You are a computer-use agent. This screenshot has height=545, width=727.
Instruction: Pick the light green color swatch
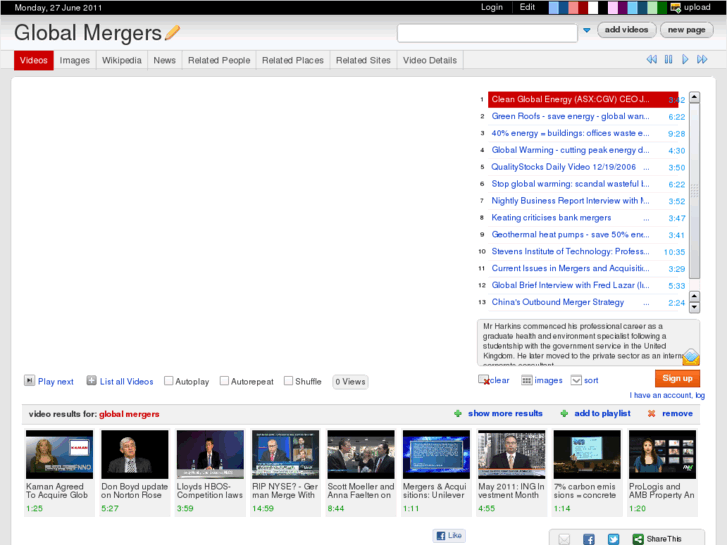[652, 7]
